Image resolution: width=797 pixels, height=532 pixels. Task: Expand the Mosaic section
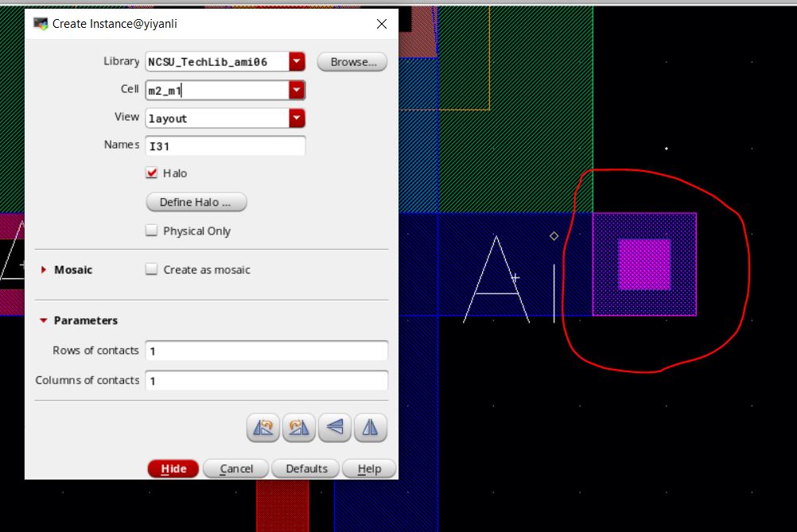coord(44,270)
